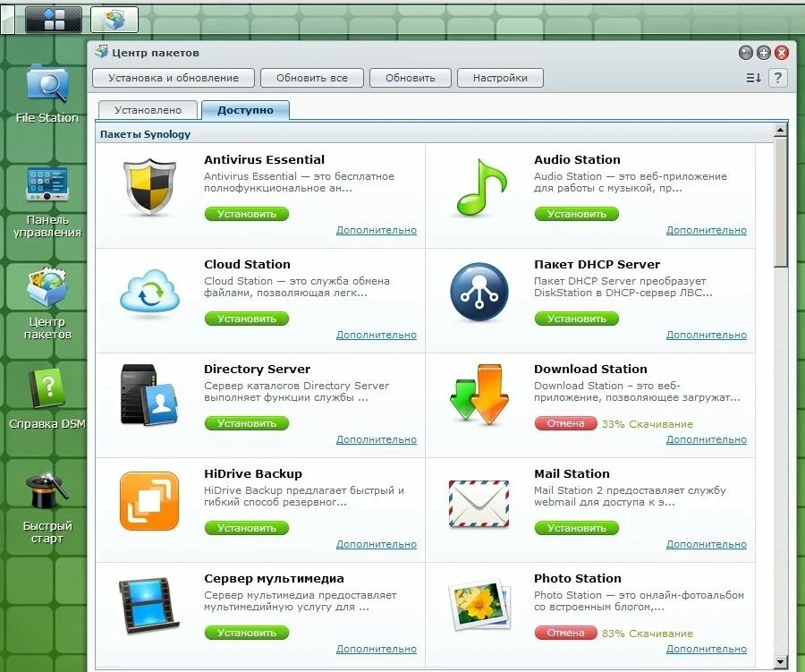Install Cloud Station with Установить
805x672 pixels.
click(247, 319)
